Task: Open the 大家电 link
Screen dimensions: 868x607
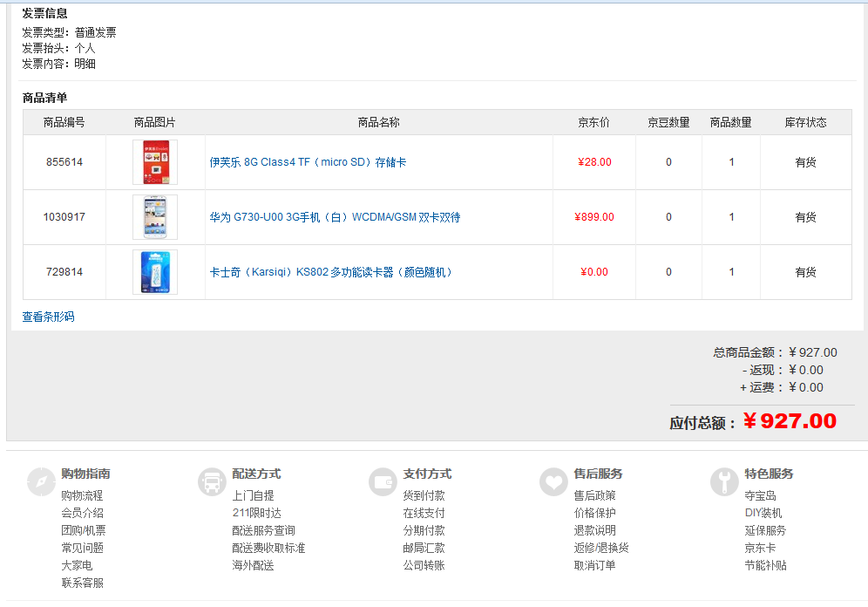Action: (77, 565)
